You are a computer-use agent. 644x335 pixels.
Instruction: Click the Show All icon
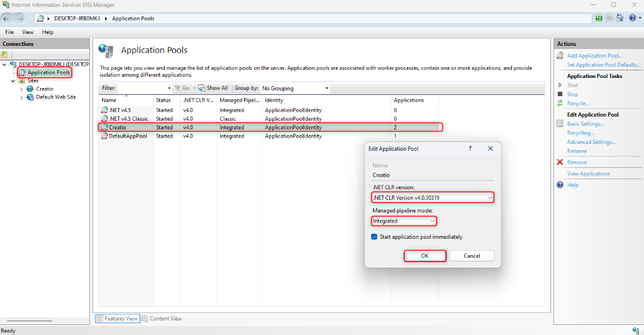click(x=202, y=88)
